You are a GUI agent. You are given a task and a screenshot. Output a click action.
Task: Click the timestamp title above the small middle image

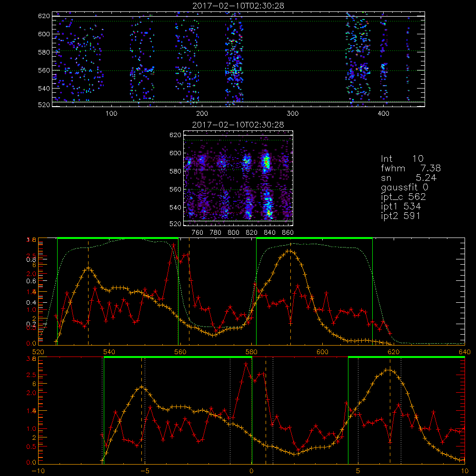238,125
